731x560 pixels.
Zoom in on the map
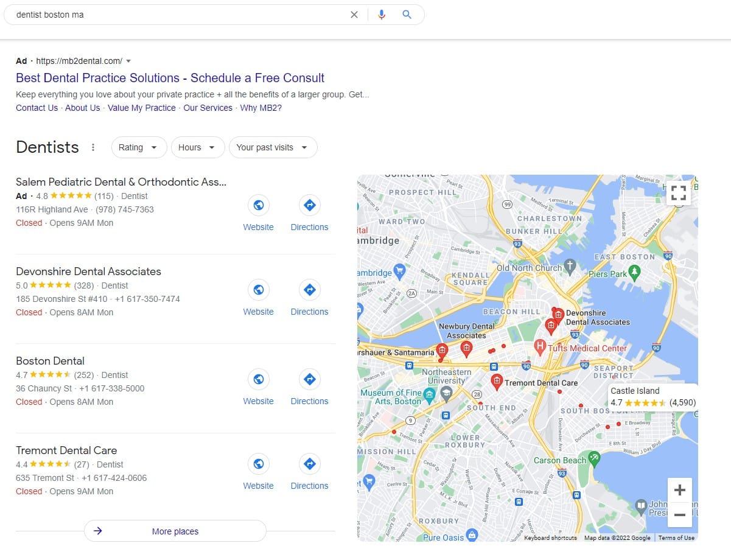point(680,490)
